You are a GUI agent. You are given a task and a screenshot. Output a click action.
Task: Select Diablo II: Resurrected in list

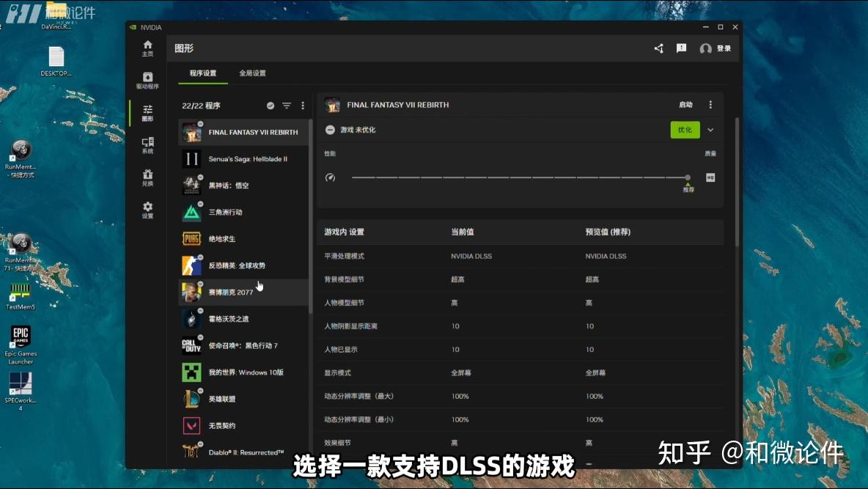point(243,452)
